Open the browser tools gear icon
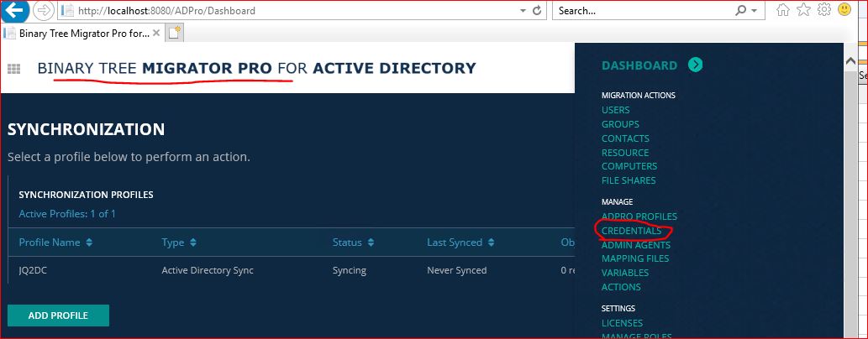This screenshot has width=868, height=339. [x=824, y=11]
